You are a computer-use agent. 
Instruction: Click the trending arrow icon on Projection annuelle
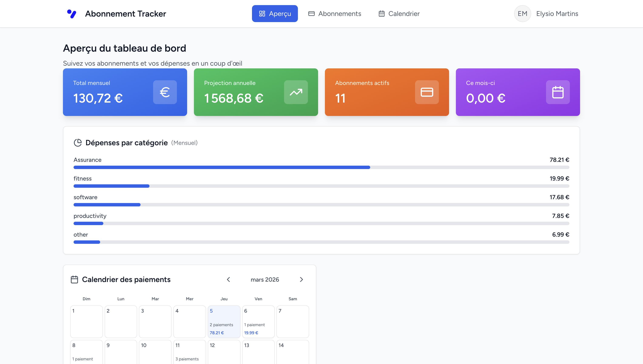pyautogui.click(x=296, y=92)
